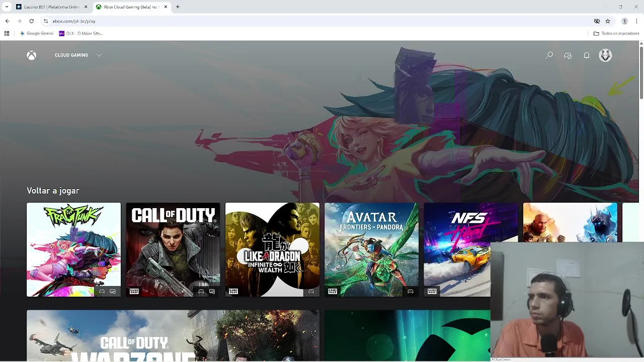Screen dimensions: 644x362
Task: Close the Cassino BET tab
Action: pyautogui.click(x=86, y=7)
